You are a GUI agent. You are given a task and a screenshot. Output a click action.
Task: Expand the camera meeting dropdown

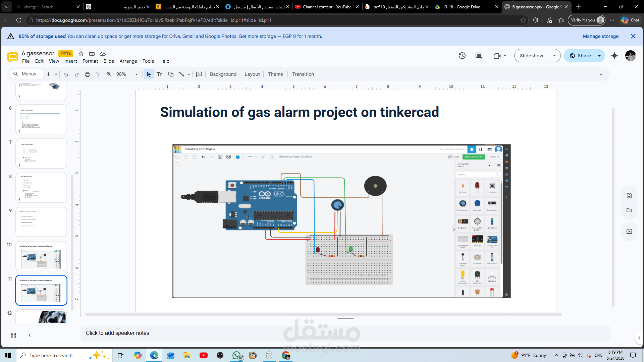pyautogui.click(x=505, y=56)
